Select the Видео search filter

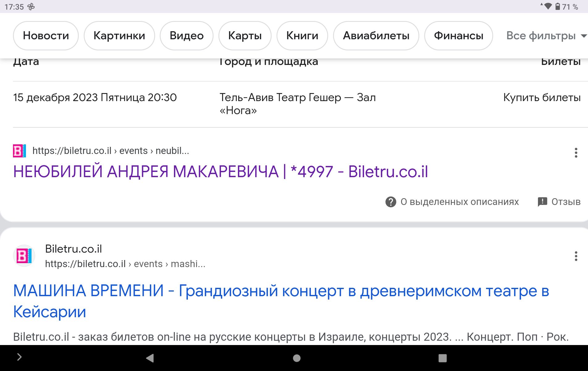(187, 36)
